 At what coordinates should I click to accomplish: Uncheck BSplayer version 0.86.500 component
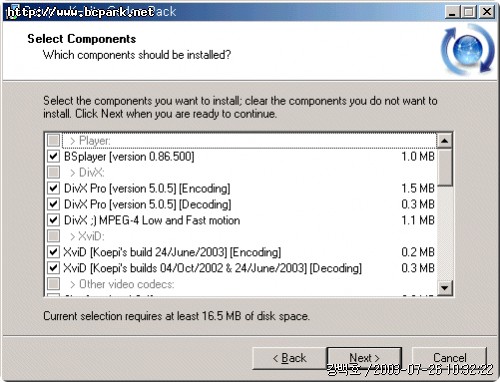pos(53,156)
